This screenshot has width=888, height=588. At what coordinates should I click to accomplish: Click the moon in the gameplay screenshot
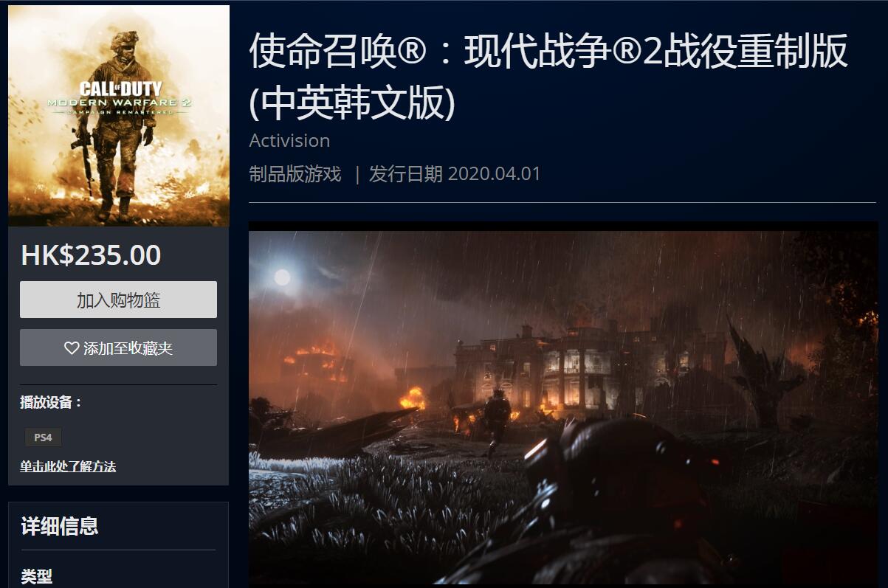pyautogui.click(x=282, y=277)
